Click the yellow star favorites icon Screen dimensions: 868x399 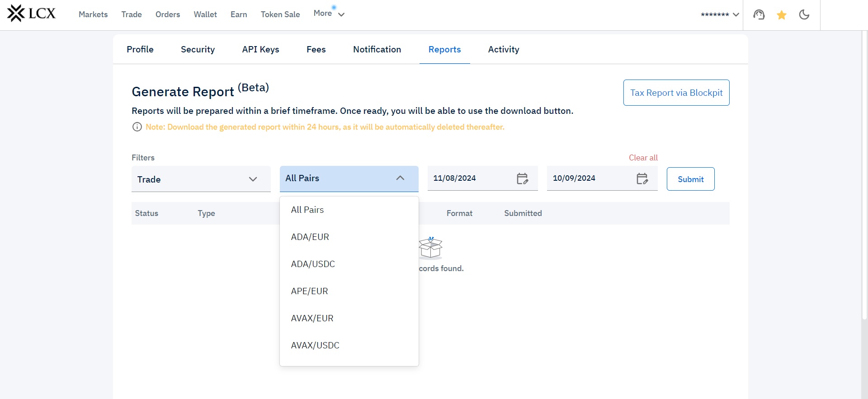point(781,15)
